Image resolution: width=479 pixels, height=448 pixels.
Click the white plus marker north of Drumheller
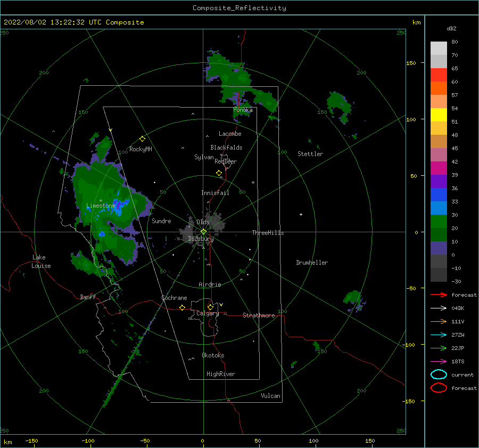click(x=301, y=214)
